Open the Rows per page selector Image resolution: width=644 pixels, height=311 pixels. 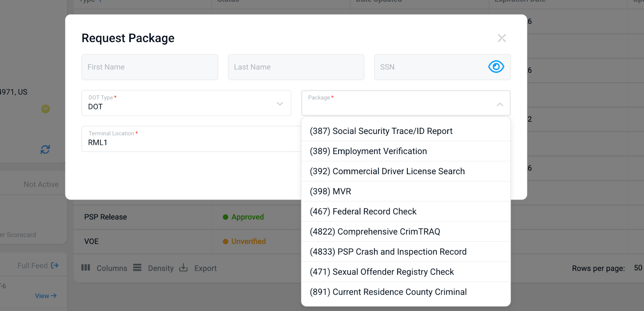(638, 268)
